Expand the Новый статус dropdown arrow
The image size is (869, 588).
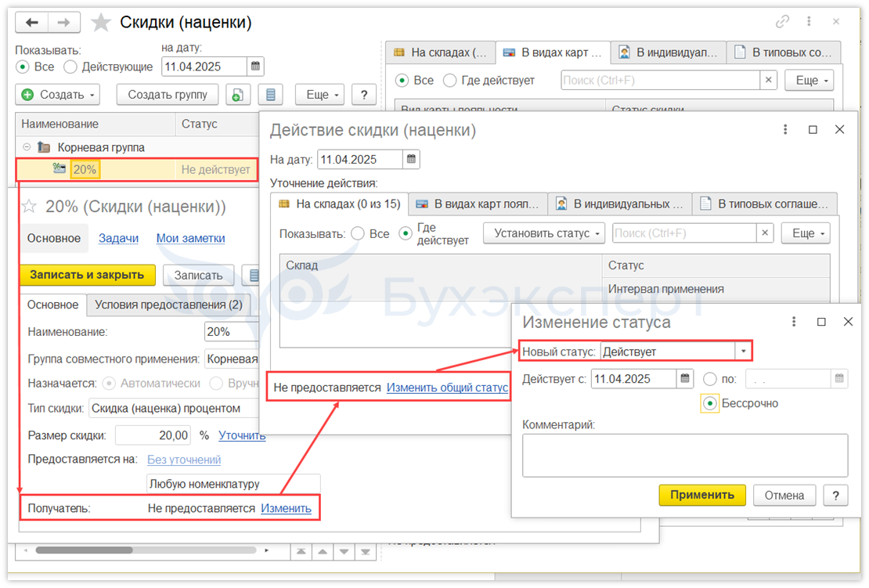pyautogui.click(x=743, y=352)
